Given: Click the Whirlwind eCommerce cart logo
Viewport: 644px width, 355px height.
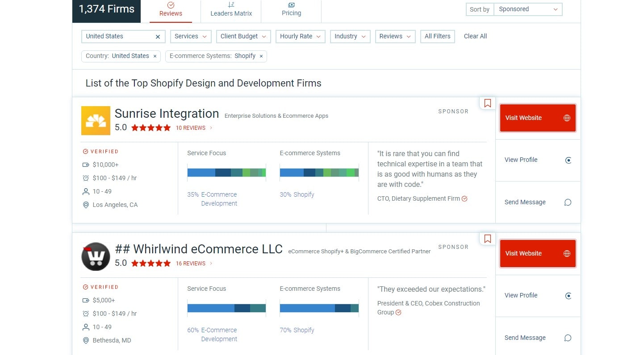Looking at the screenshot, I should pyautogui.click(x=96, y=256).
